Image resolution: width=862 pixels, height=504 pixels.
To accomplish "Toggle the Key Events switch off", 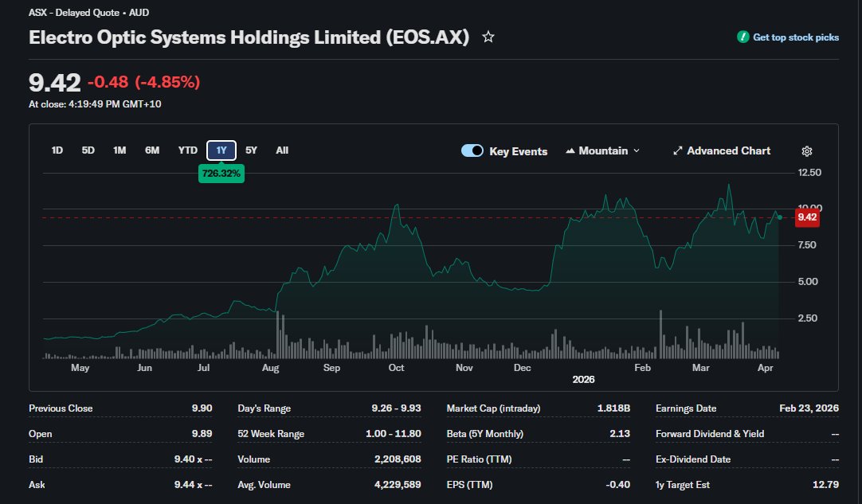I will pos(472,150).
